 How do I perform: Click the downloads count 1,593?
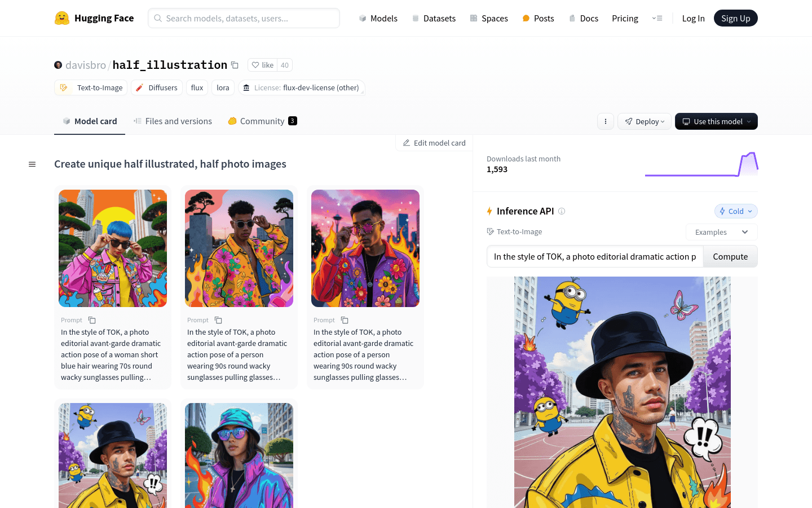pyautogui.click(x=497, y=169)
